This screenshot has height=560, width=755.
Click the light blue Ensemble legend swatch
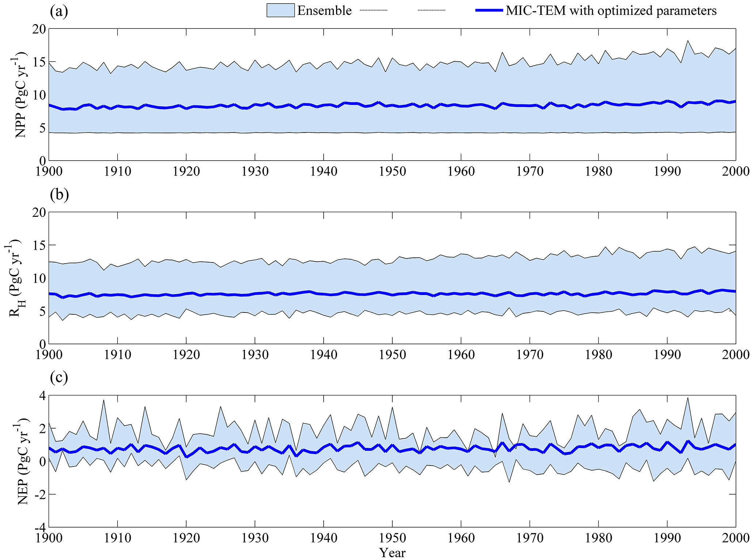click(x=280, y=10)
